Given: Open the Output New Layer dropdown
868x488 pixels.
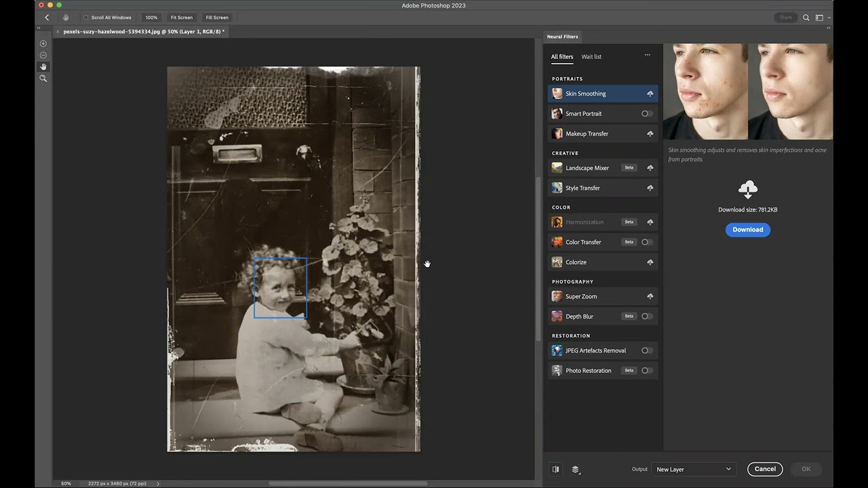Looking at the screenshot, I should [693, 469].
